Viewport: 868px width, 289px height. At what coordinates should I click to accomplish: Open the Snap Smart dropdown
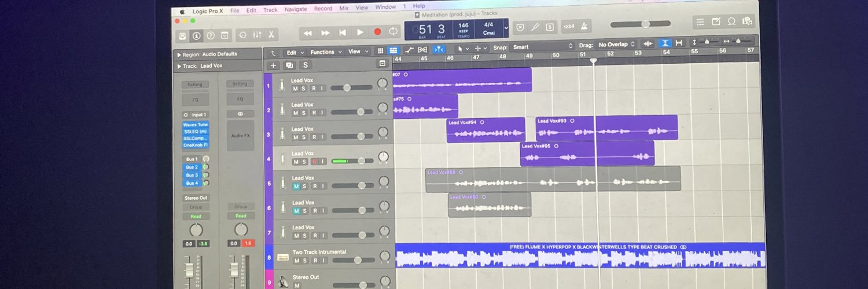tap(543, 47)
